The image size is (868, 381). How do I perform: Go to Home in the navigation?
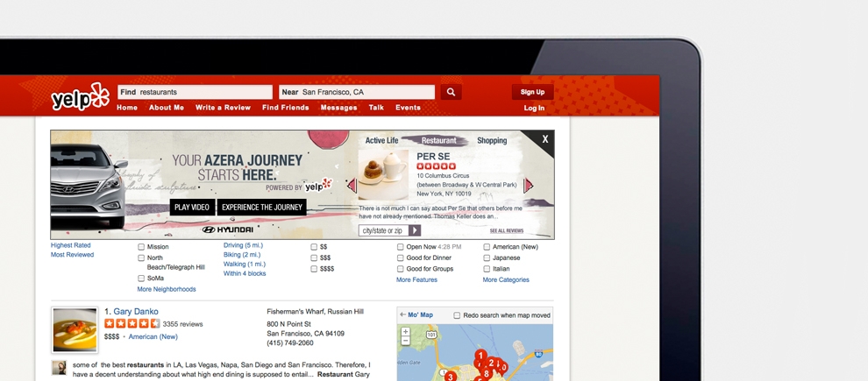tap(127, 108)
